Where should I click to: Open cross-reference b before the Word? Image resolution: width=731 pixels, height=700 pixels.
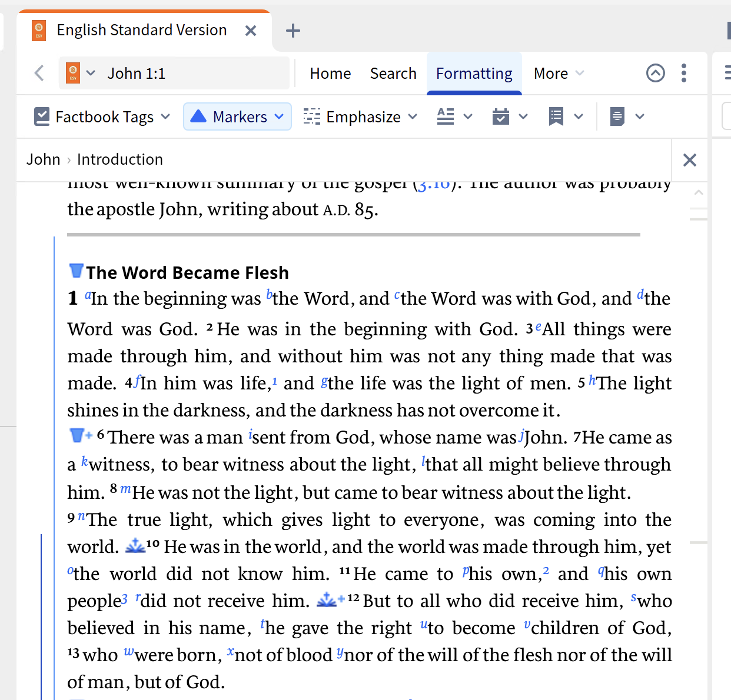(269, 295)
